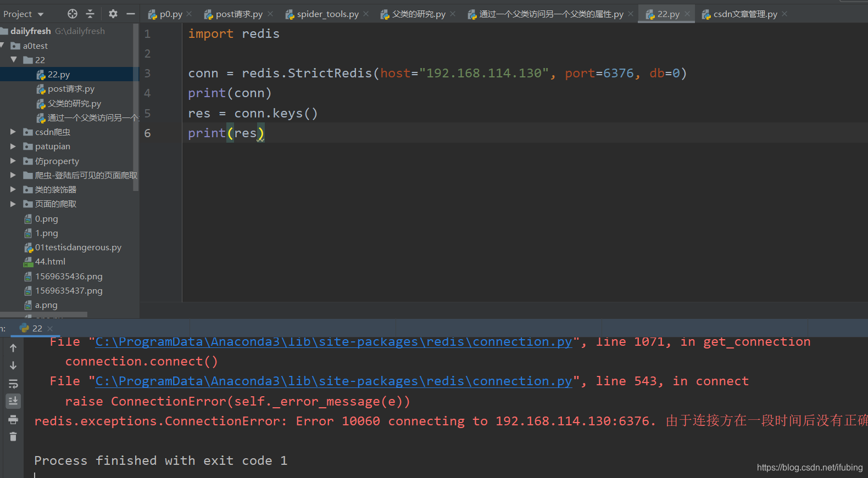Image resolution: width=868 pixels, height=478 pixels.
Task: Expand the 爬虫-登陆后可见的页面爬取 folder
Action: point(13,175)
